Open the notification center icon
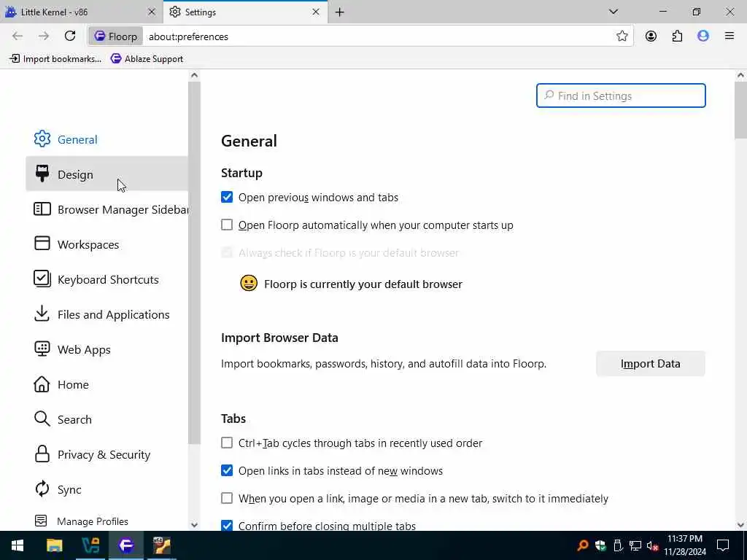 point(723,545)
